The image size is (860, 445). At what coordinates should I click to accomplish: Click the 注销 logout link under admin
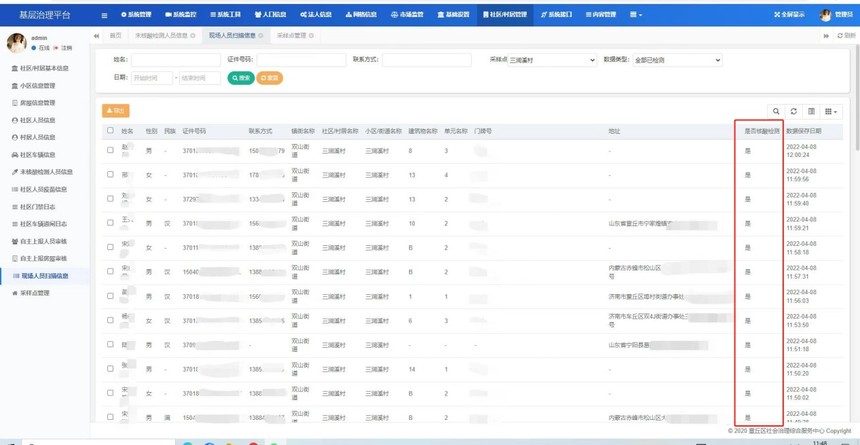63,48
